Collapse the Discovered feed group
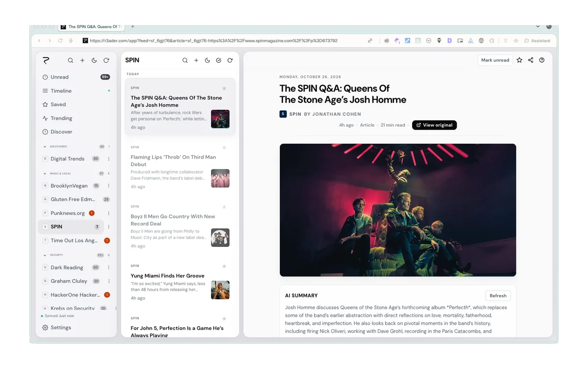The height and width of the screenshot is (368, 588). coord(45,147)
